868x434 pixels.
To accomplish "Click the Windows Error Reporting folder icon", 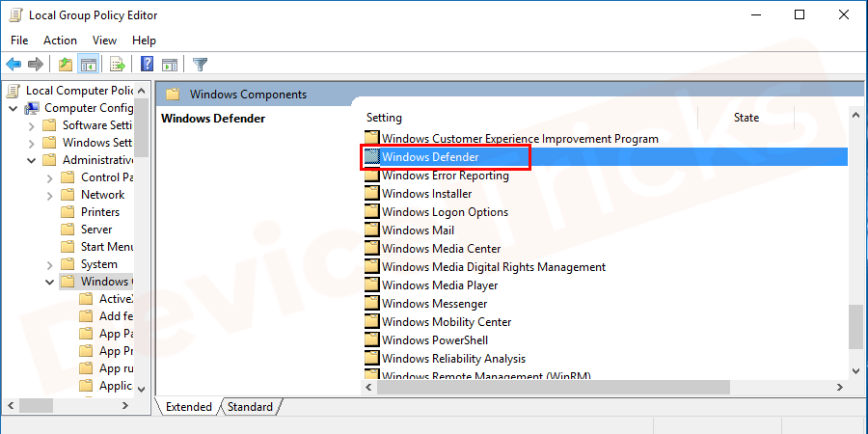I will coord(372,176).
